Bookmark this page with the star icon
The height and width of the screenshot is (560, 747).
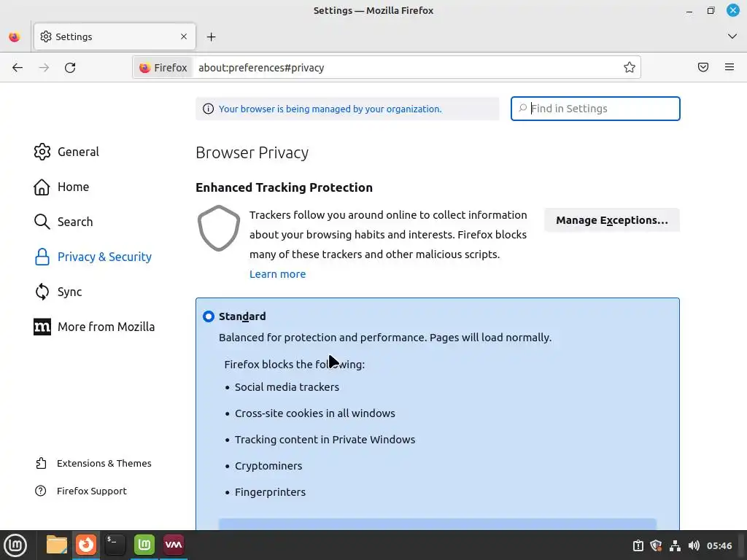[x=630, y=67]
